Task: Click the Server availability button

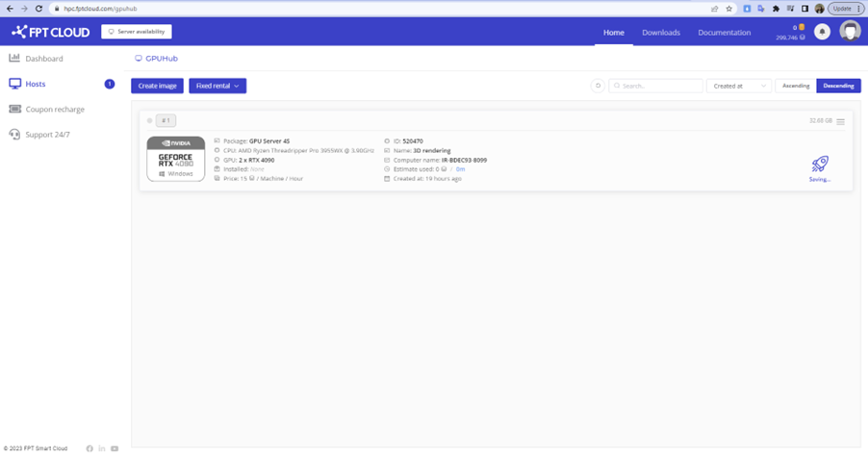Action: tap(137, 32)
